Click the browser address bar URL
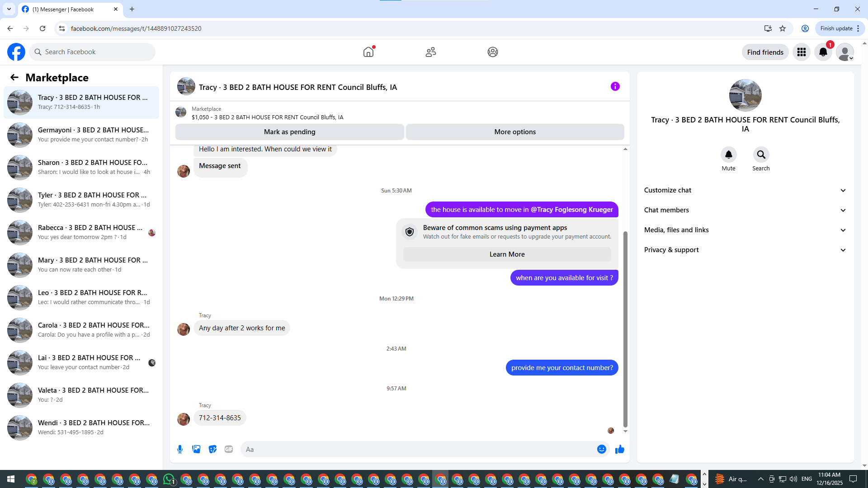 (x=136, y=28)
